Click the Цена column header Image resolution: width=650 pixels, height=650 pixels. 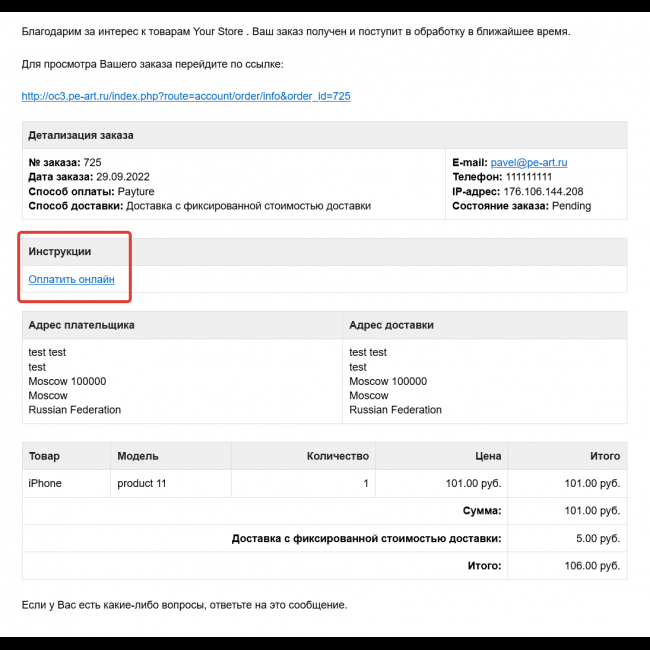[488, 456]
